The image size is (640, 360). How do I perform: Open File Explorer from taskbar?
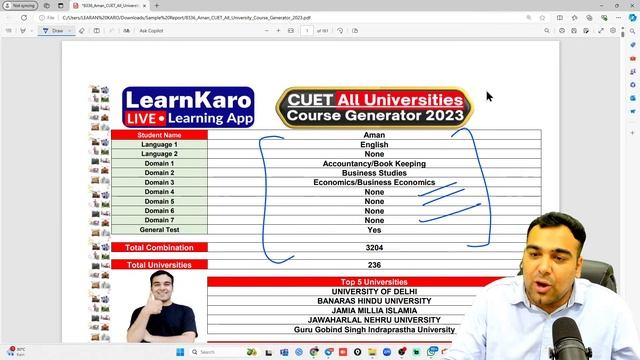click(372, 352)
